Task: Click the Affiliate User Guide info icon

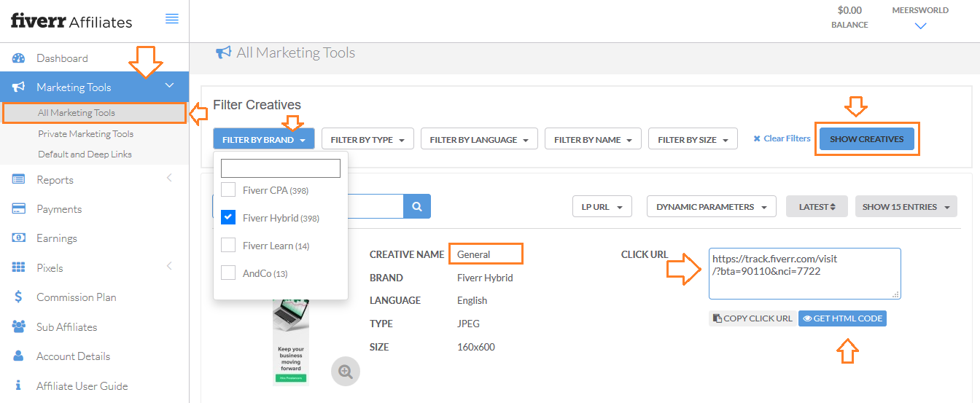Action: click(19, 386)
